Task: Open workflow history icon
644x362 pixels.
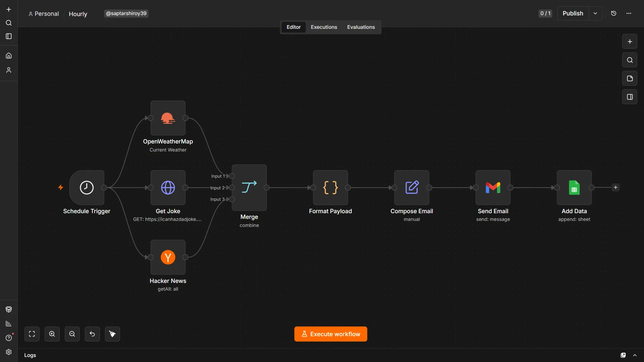Action: [x=613, y=13]
